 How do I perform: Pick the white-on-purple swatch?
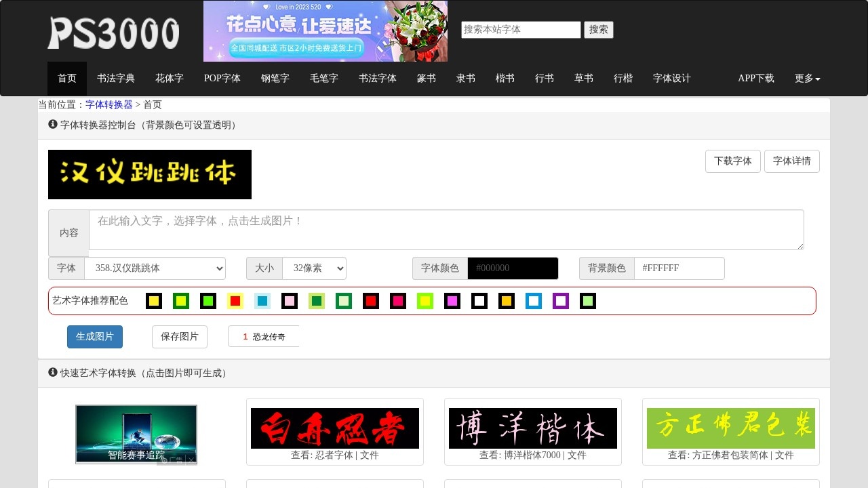[561, 301]
